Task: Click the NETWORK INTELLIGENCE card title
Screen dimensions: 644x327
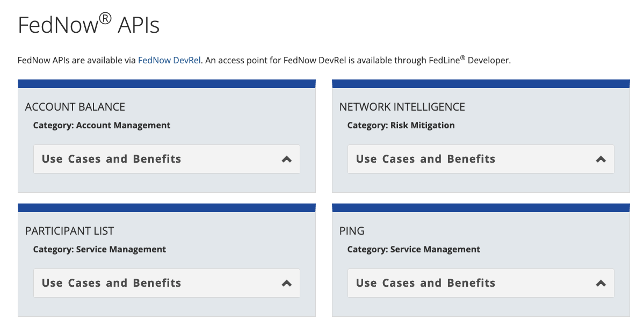Action: point(402,107)
